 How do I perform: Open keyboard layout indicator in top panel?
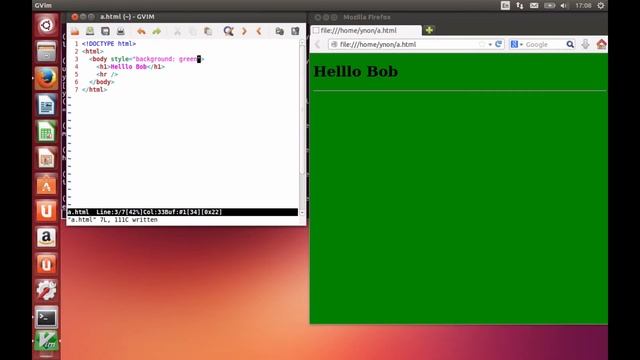(x=505, y=5)
